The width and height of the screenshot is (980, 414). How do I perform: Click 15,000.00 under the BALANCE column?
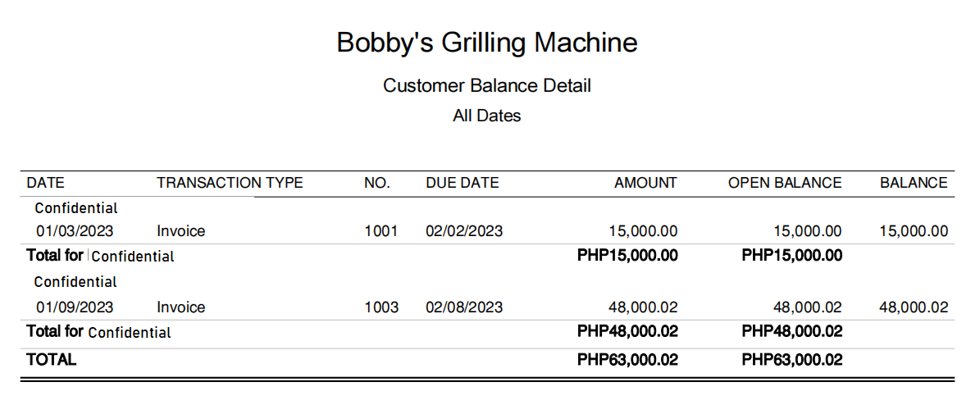(x=914, y=231)
